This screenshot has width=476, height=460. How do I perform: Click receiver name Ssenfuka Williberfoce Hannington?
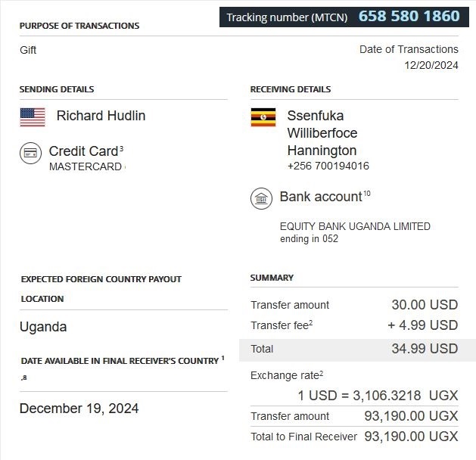322,133
